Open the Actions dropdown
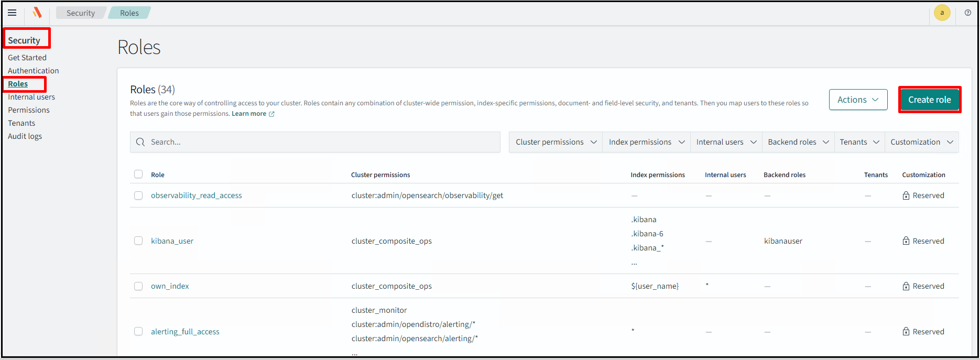Viewport: 980px width, 360px height. point(858,100)
